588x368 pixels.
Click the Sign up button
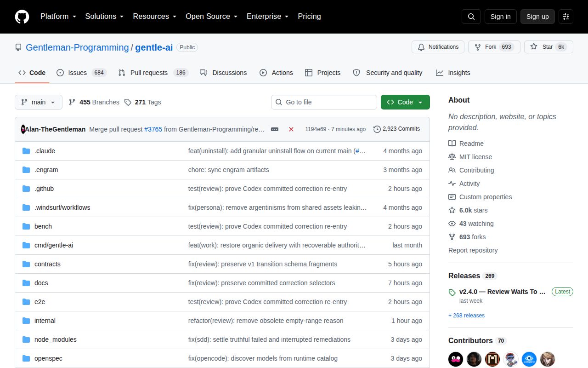coord(537,17)
